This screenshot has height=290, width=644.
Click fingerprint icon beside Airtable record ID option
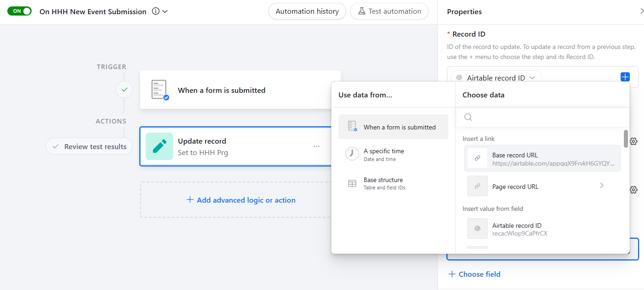(x=477, y=229)
